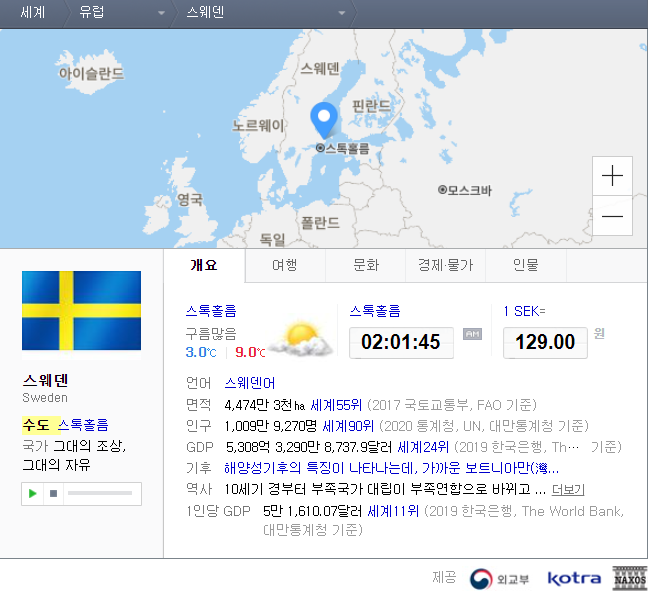Click the 독일 label on map

(272, 239)
